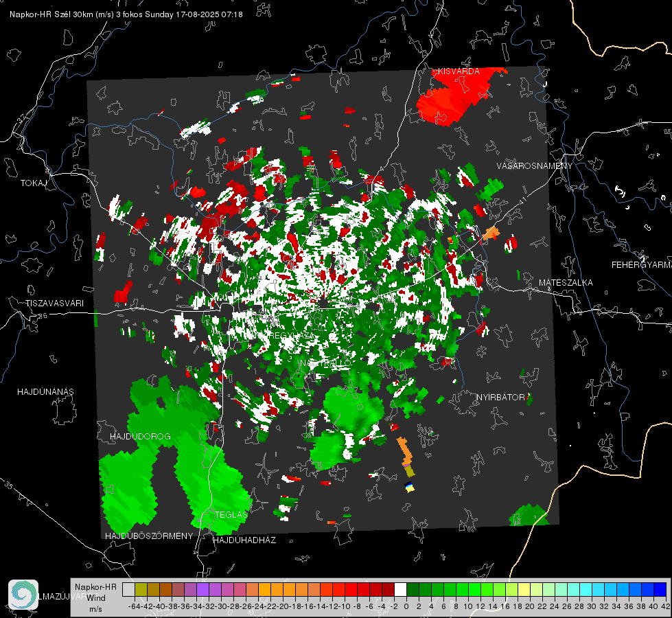Click the legend value 30

(x=592, y=606)
